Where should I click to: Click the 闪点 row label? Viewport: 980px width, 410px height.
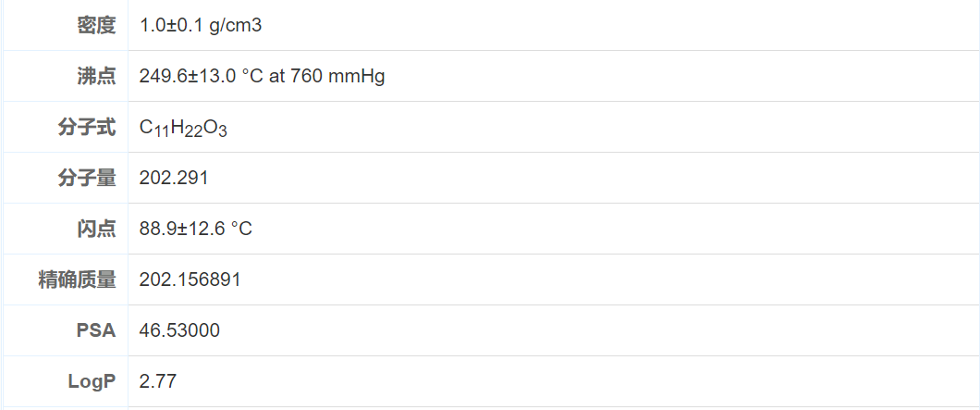[x=96, y=229]
